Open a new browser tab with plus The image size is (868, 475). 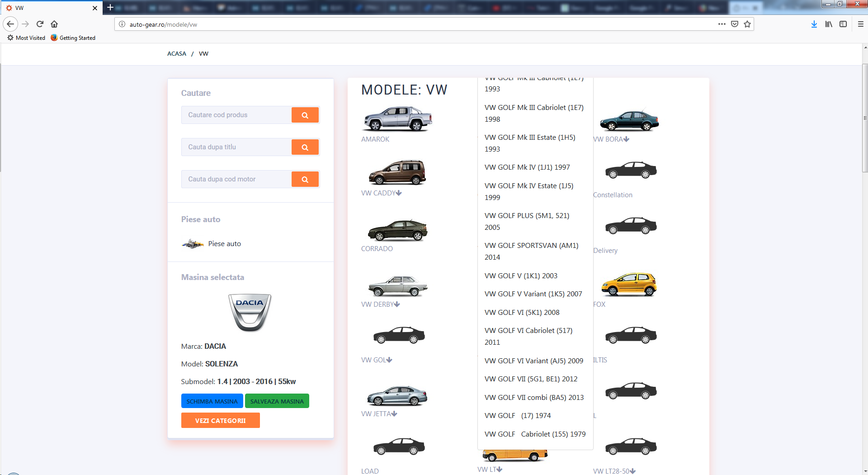point(110,8)
